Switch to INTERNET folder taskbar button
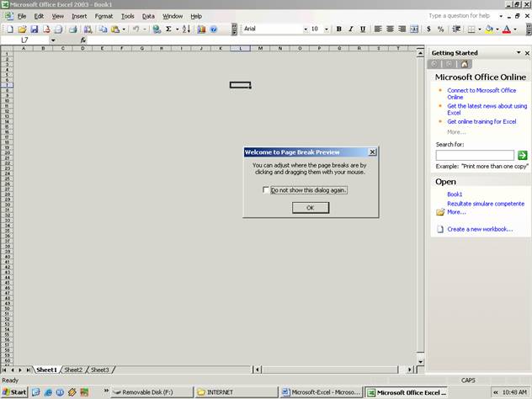 237,392
